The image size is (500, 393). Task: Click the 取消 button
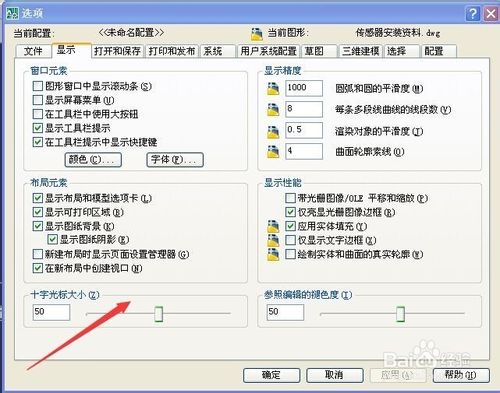[x=335, y=375]
